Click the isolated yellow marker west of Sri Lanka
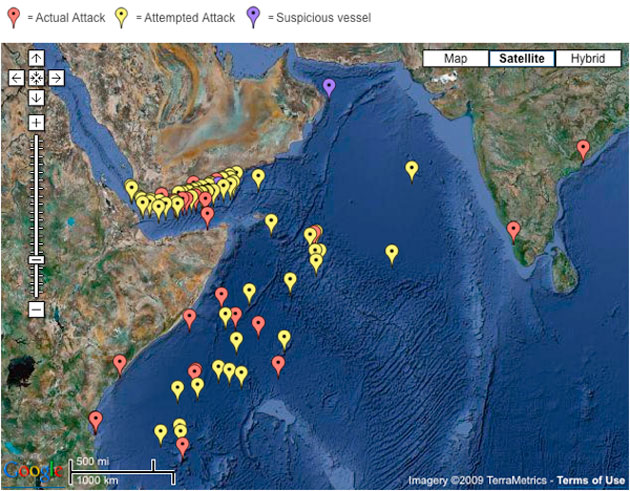 (392, 255)
